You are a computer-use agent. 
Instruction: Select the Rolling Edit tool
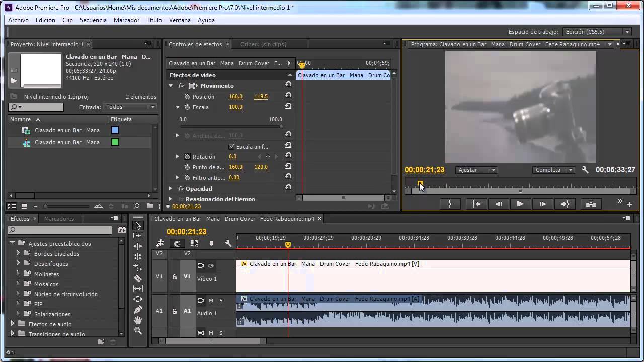[x=138, y=257]
